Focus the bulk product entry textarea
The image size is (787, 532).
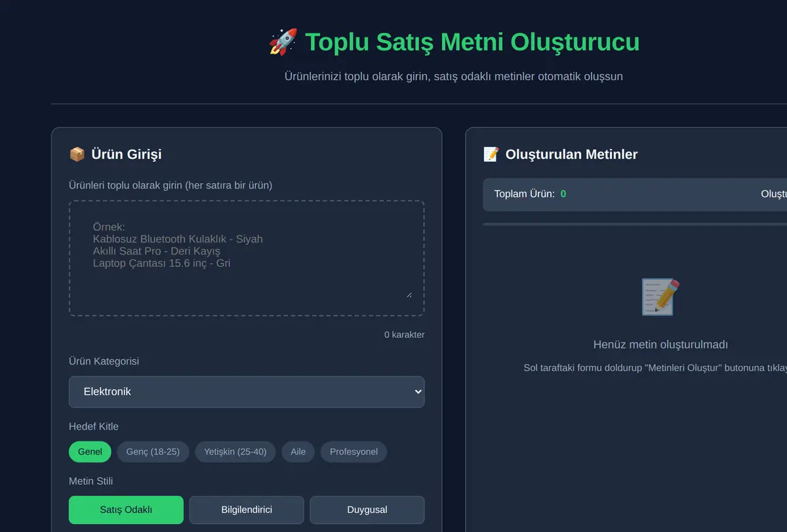(247, 258)
